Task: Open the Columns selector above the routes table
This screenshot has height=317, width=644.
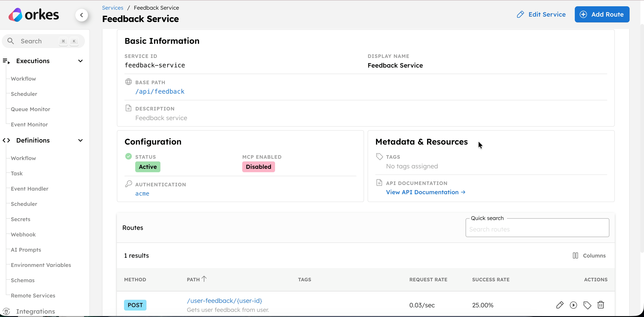Action: (589, 255)
